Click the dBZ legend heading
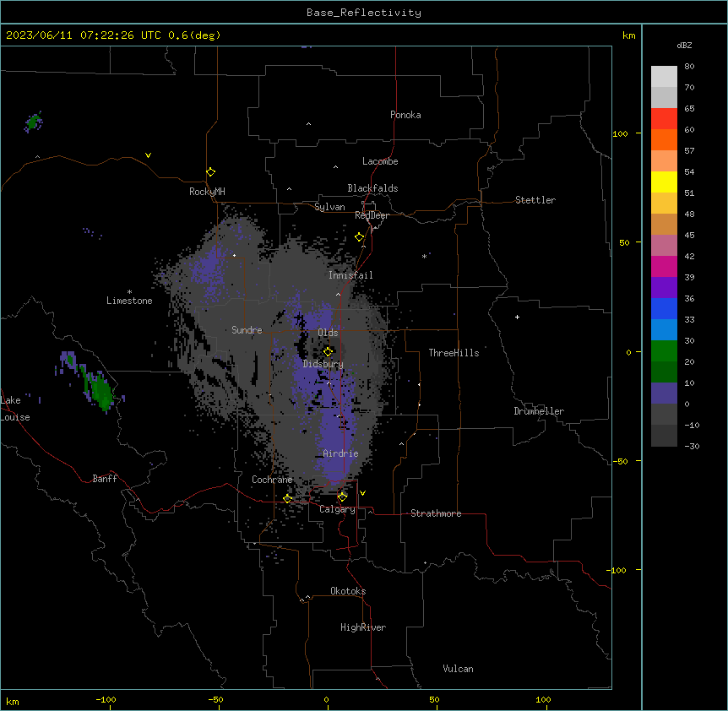The image size is (728, 711). click(x=684, y=45)
